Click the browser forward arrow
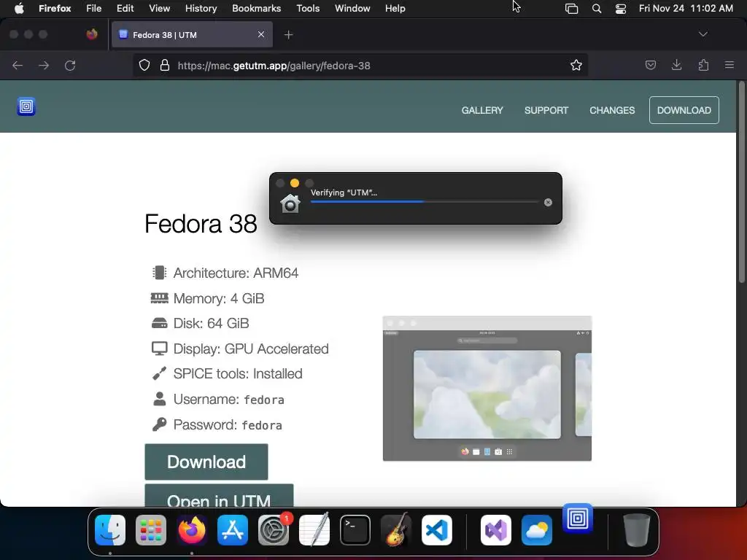This screenshot has height=560, width=747. tap(44, 65)
